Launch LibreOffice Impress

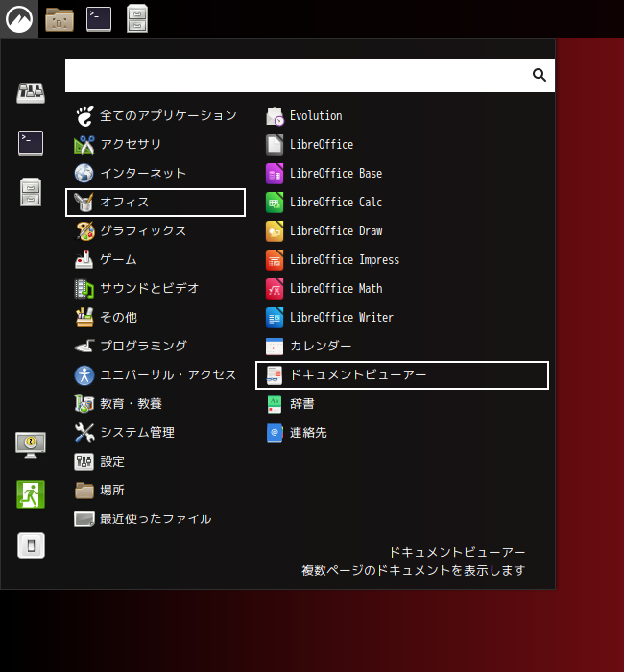pos(402,260)
